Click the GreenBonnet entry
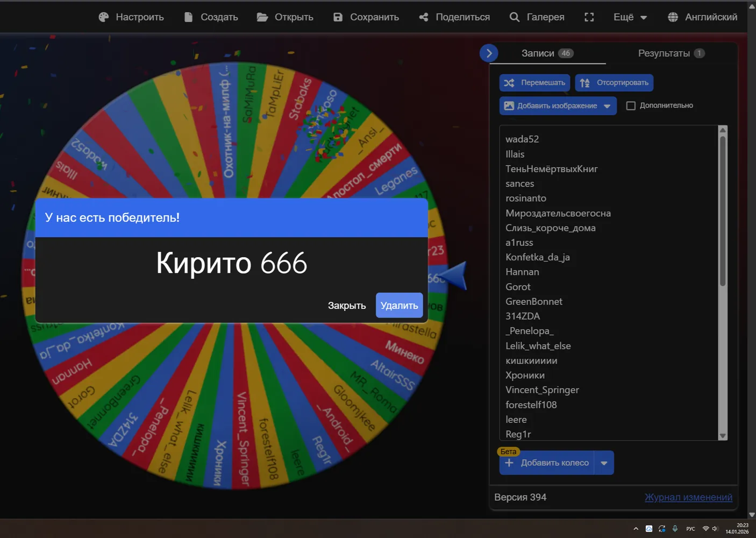The image size is (756, 538). point(534,301)
